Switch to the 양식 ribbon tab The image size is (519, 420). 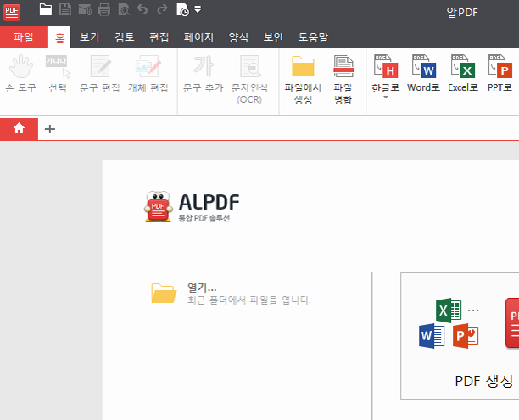coord(238,37)
